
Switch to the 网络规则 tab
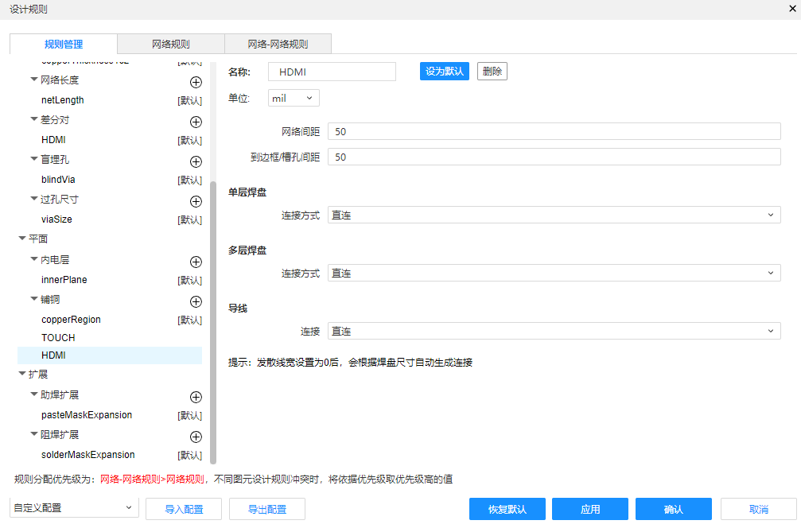(171, 44)
